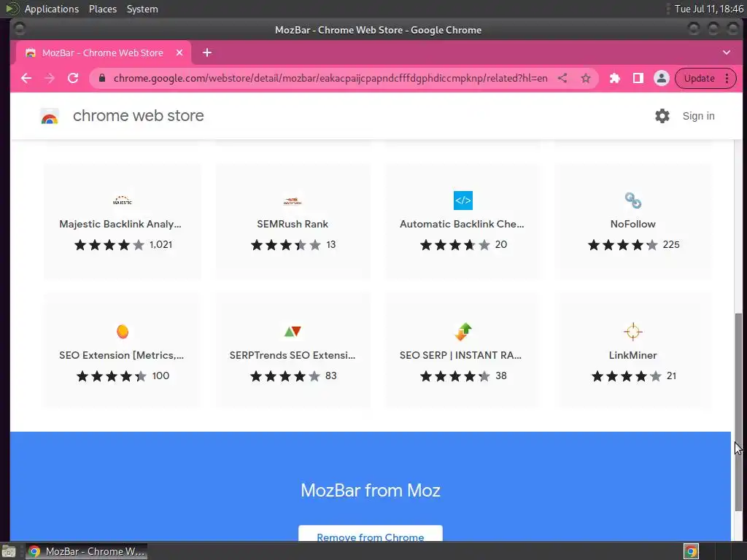Open the Chrome three-dot menu
The height and width of the screenshot is (560, 747).
(x=727, y=78)
